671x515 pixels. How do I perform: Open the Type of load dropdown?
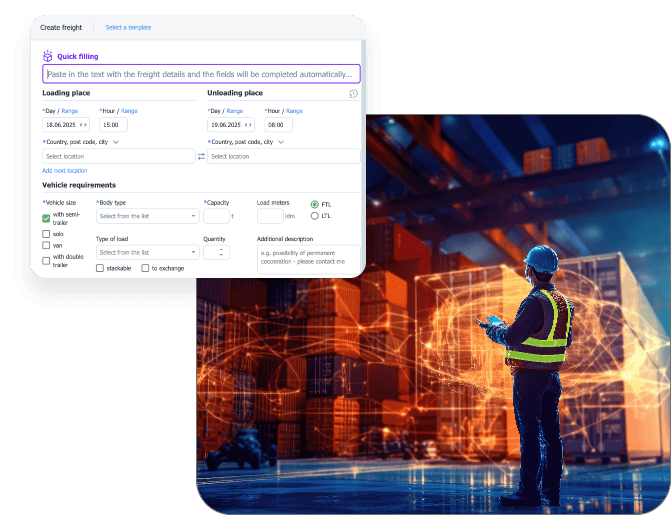click(148, 252)
